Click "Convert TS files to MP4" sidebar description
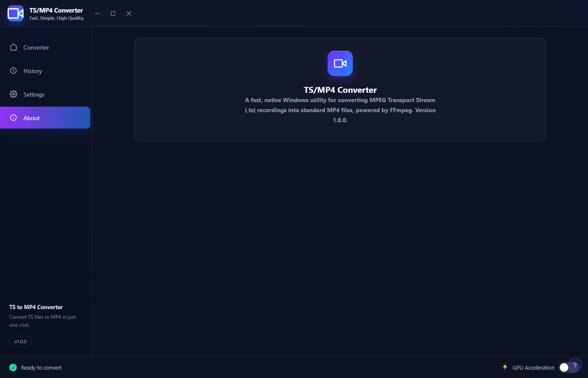The height and width of the screenshot is (378, 588). [x=42, y=321]
